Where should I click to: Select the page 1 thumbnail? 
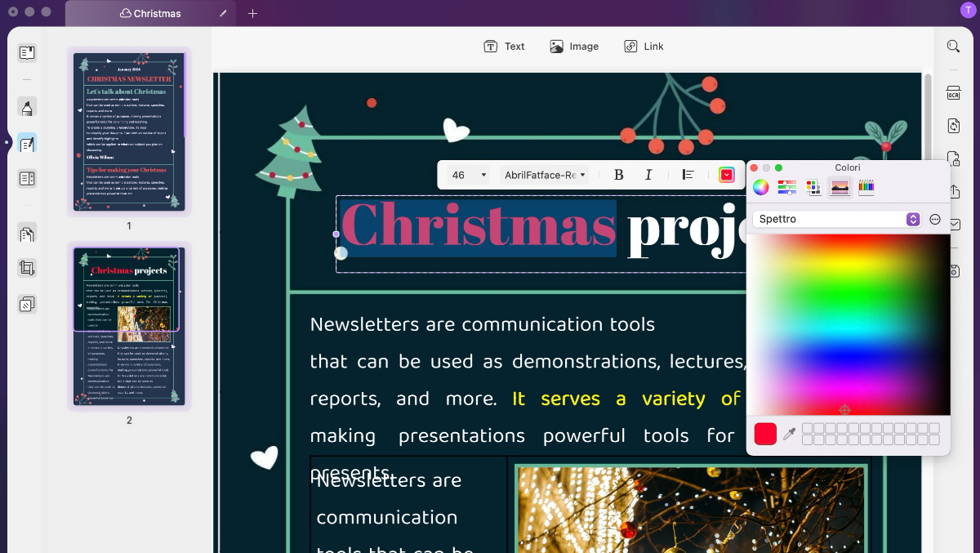(128, 132)
